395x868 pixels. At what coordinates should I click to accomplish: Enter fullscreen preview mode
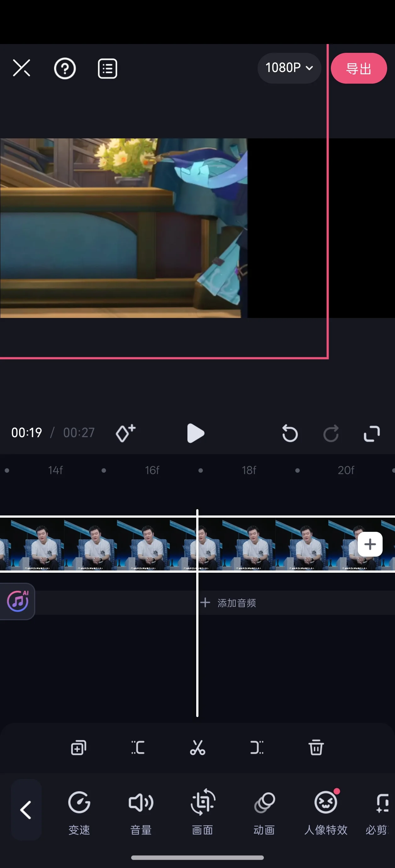372,433
